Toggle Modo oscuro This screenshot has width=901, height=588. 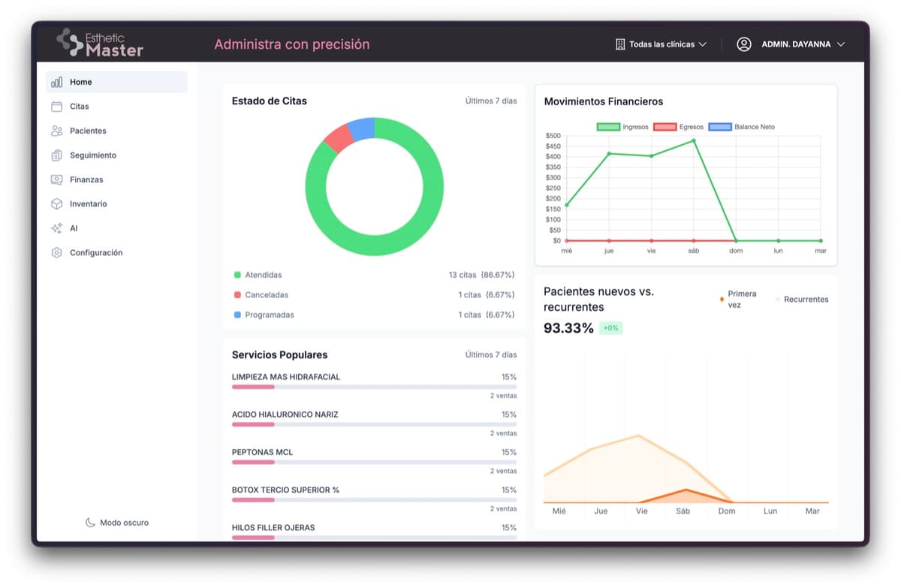pos(117,523)
